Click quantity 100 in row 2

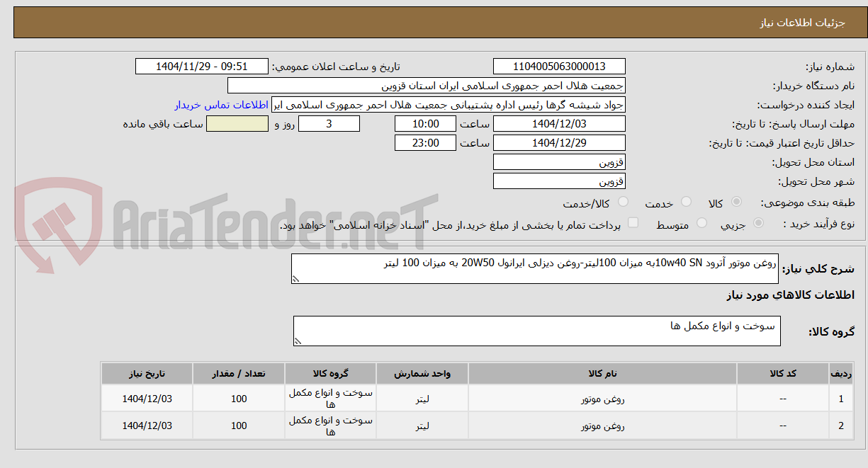click(239, 426)
